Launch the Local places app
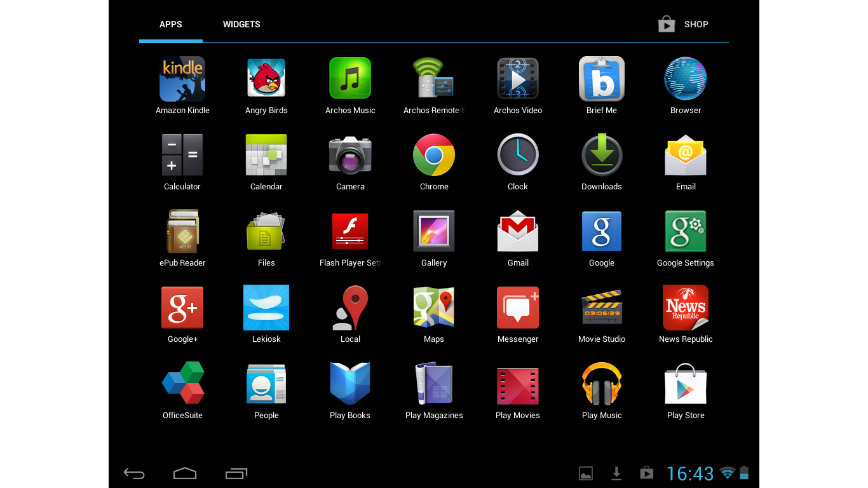868x488 pixels. (x=350, y=308)
